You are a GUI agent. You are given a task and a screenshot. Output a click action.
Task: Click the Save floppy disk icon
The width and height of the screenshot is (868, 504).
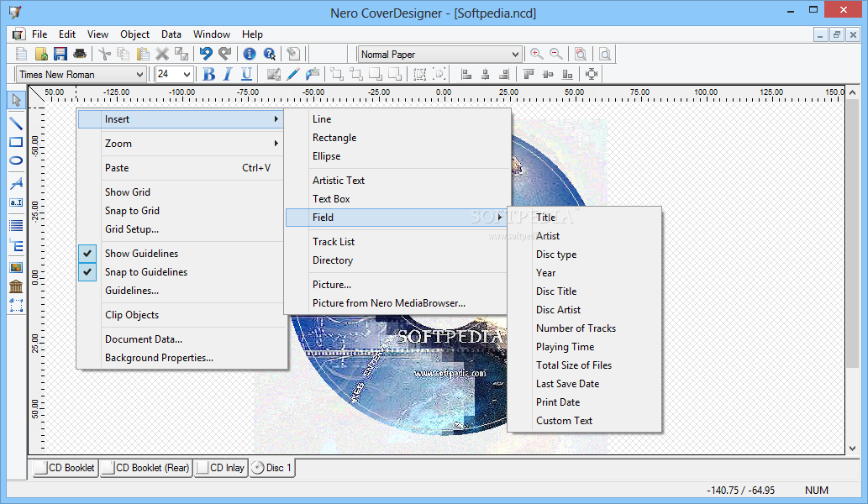point(60,54)
